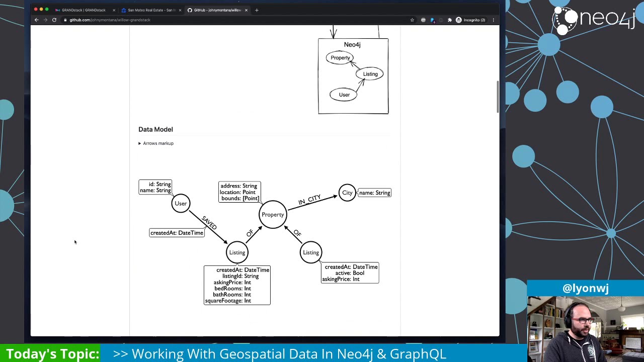Click the page vertical scrollbar
This screenshot has height=362, width=644.
pos(497,97)
